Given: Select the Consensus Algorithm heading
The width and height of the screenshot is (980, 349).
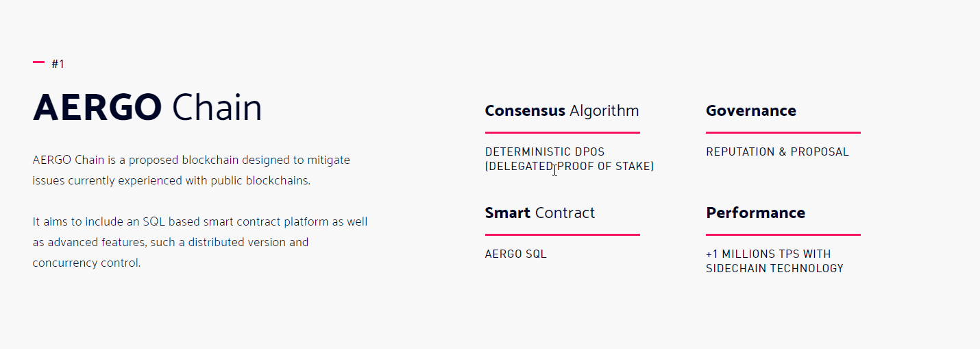Looking at the screenshot, I should coord(561,110).
